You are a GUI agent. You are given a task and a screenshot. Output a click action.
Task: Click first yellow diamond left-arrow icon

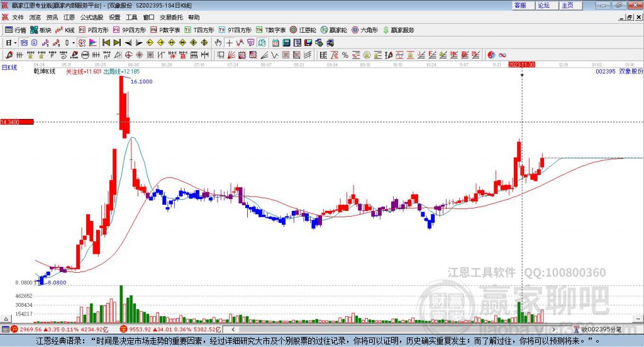click(150, 43)
